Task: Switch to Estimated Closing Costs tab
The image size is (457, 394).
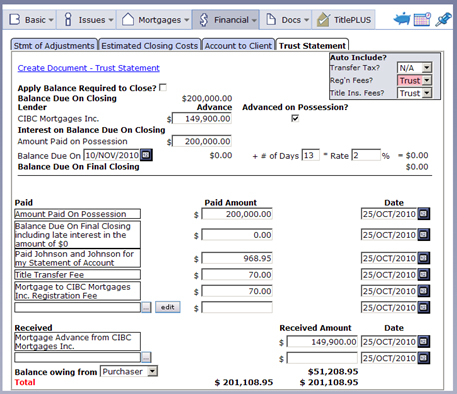Action: (150, 45)
